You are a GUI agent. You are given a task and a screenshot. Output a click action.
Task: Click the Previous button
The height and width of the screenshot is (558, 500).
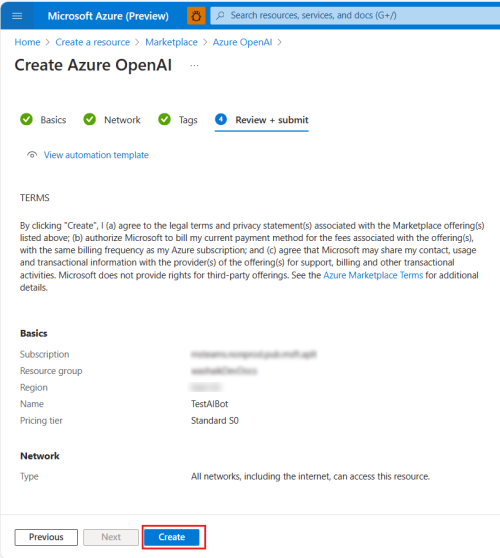coord(46,537)
